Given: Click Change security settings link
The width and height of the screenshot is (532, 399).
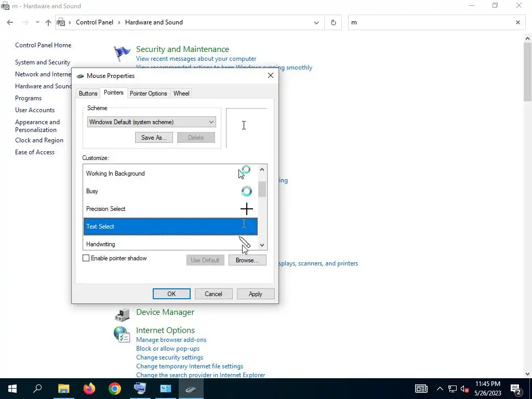Looking at the screenshot, I should click(170, 357).
